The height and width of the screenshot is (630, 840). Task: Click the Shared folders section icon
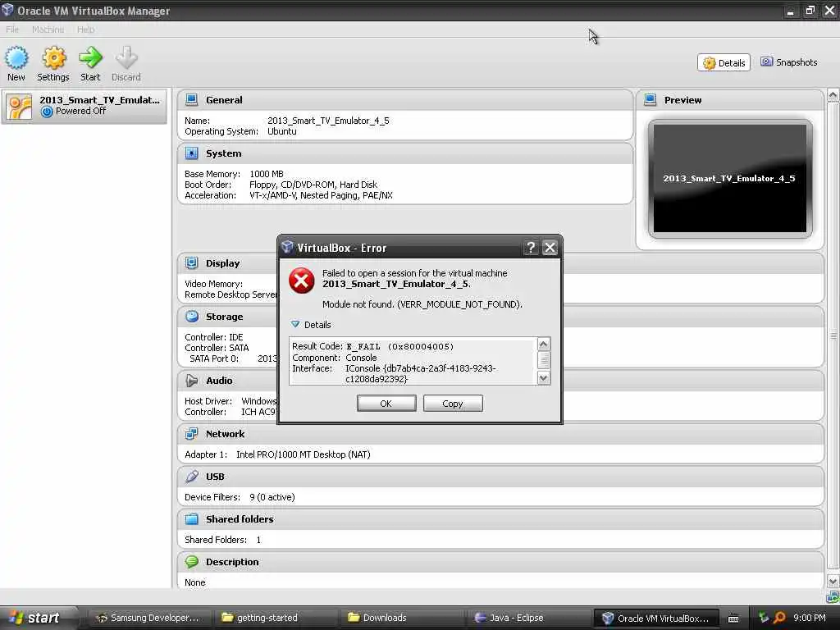(191, 518)
